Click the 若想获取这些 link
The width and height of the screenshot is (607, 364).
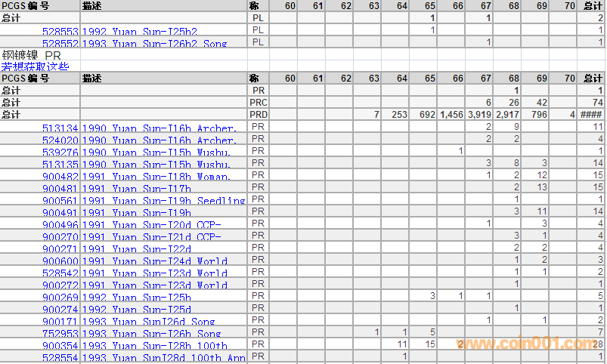(x=35, y=66)
